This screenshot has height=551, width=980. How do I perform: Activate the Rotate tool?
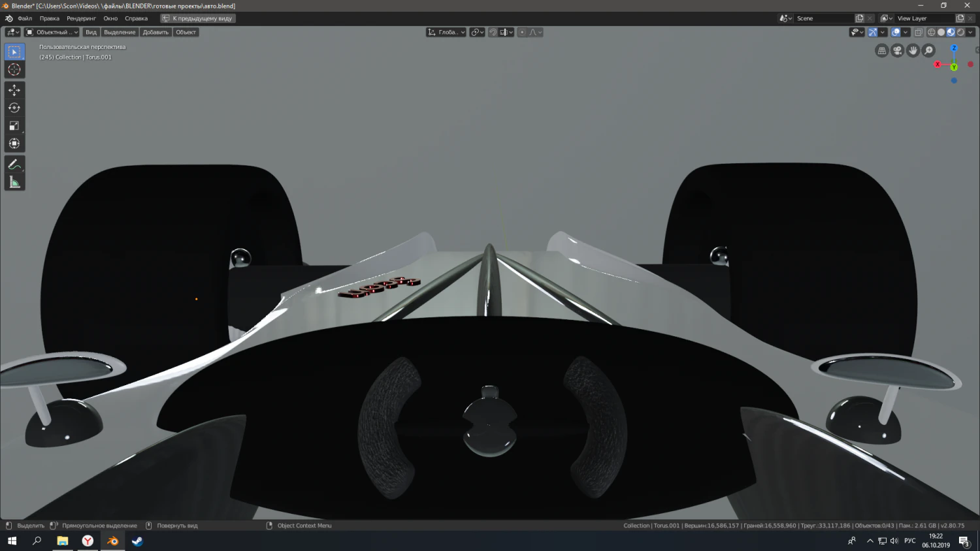click(14, 108)
